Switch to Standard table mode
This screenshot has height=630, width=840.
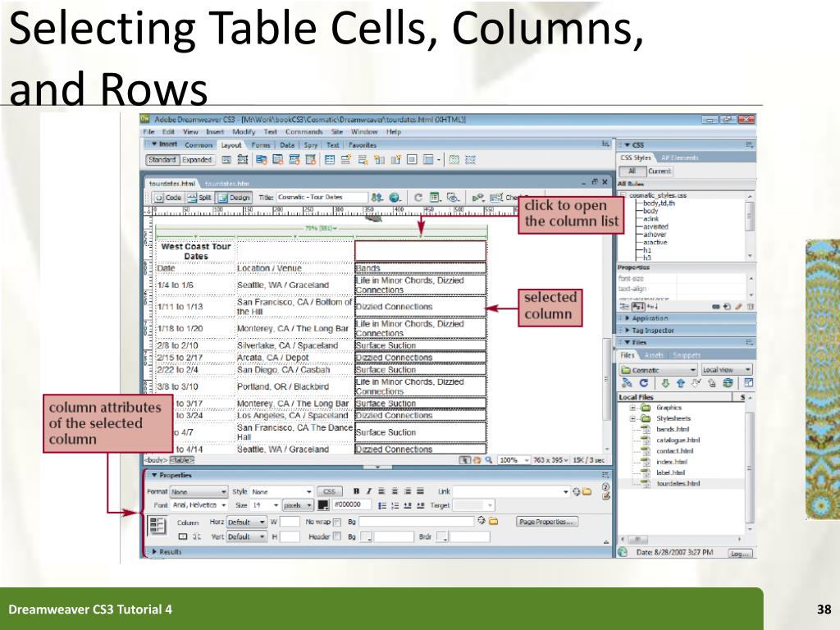[x=162, y=160]
